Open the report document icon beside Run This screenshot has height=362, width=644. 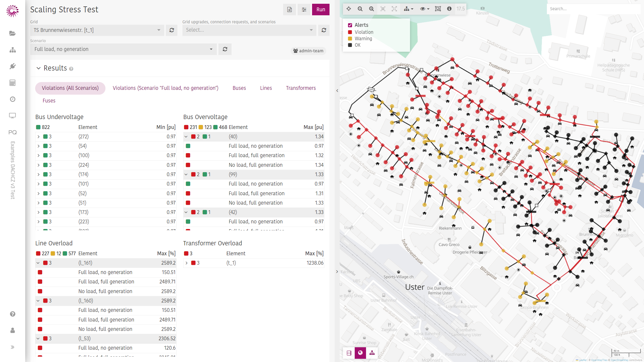point(290,10)
